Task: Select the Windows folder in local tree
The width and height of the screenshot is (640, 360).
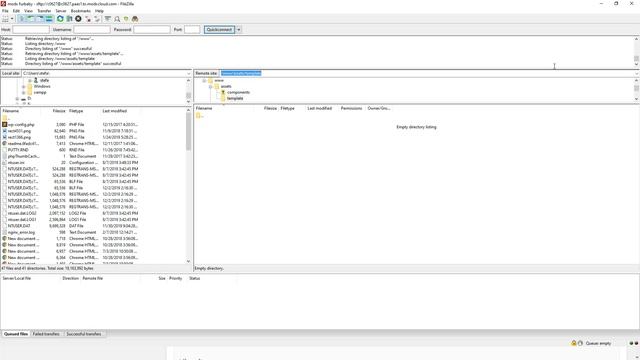Action: coord(42,87)
